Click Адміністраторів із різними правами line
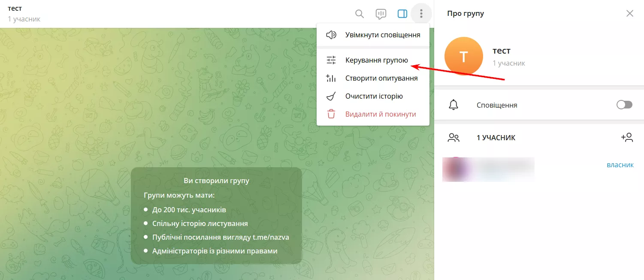644x280 pixels. (215, 251)
